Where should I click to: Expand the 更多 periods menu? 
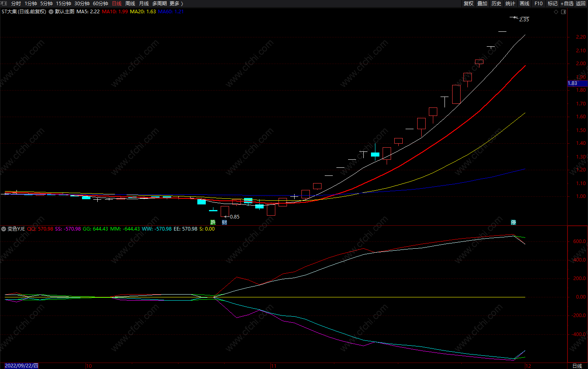click(x=176, y=3)
